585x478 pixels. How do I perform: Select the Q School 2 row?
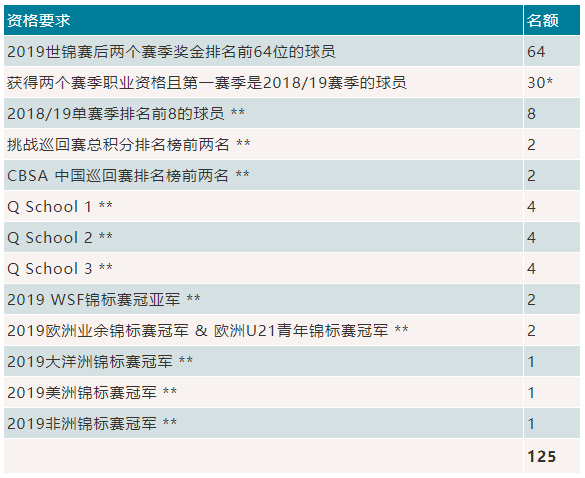click(x=292, y=237)
